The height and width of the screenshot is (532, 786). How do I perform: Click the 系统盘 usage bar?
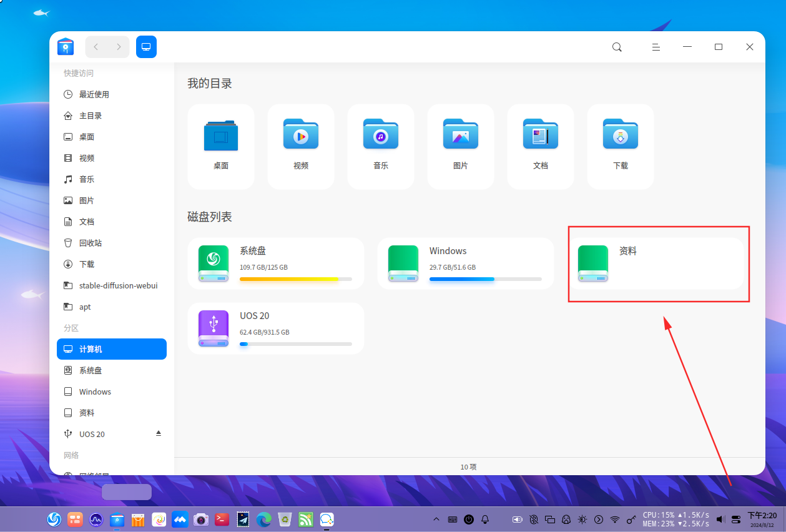click(x=296, y=279)
